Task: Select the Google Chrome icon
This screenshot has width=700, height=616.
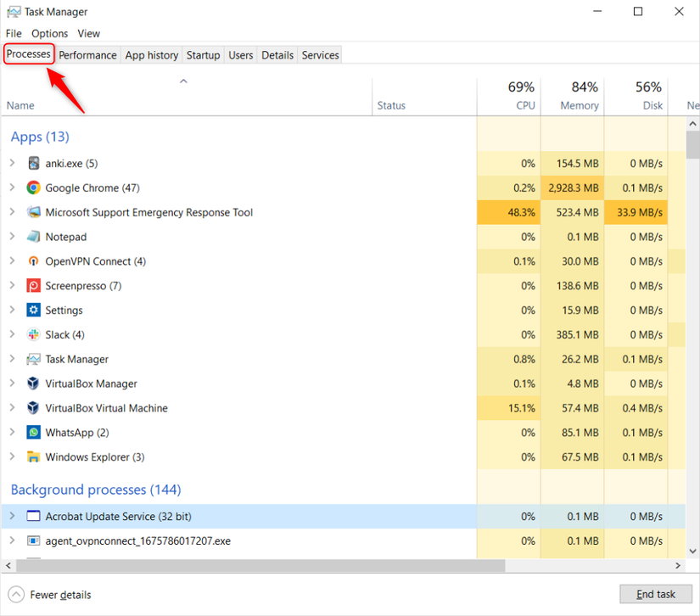Action: (32, 188)
